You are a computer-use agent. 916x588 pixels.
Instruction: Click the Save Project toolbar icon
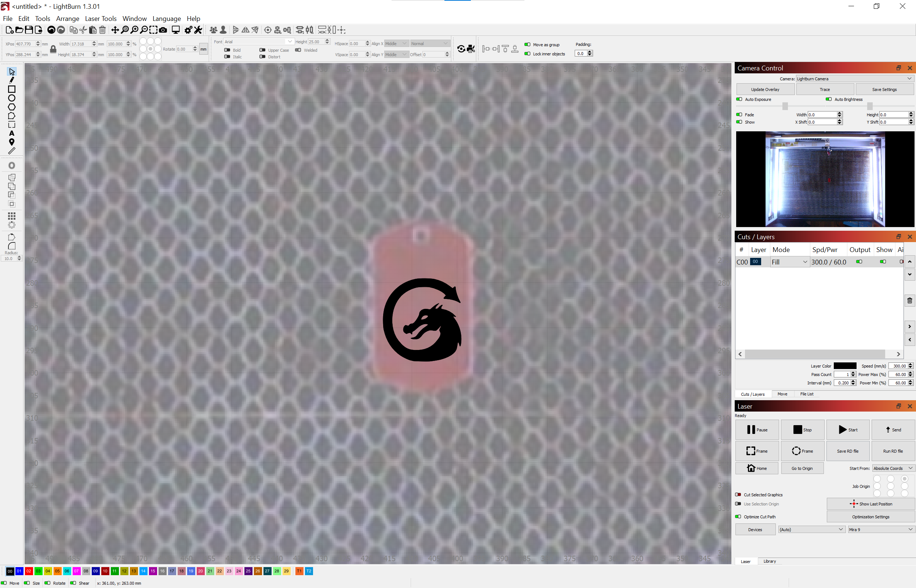(29, 30)
